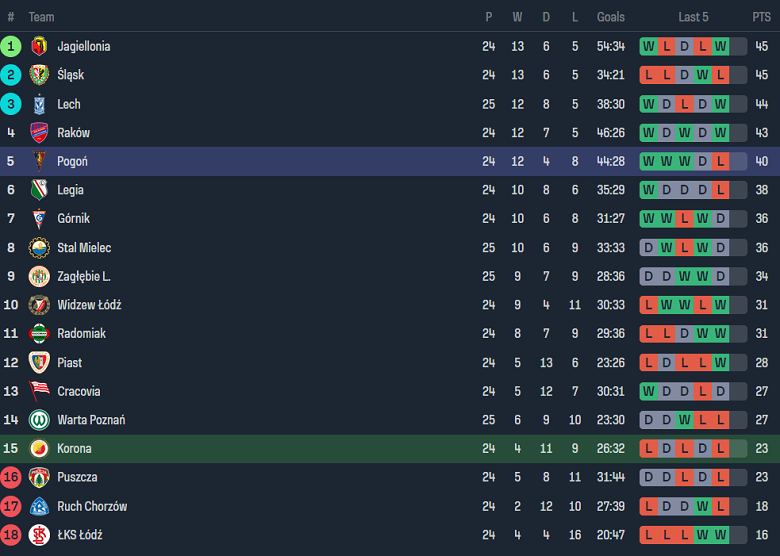Click the Jagiellonia club crest icon
This screenshot has height=556, width=780.
point(39,46)
